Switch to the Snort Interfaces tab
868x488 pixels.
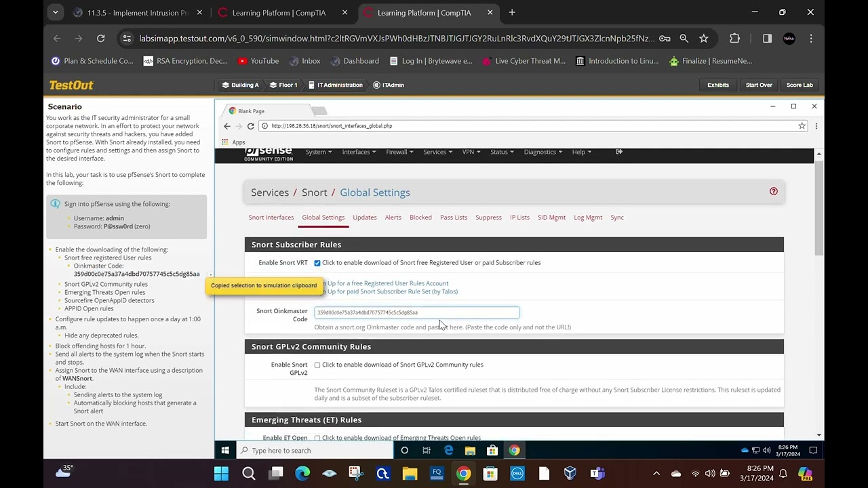(x=271, y=218)
